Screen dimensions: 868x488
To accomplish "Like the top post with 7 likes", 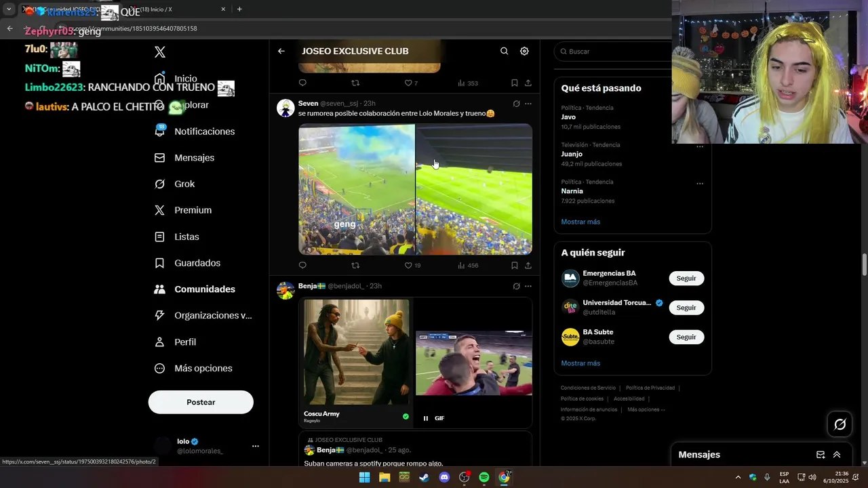I will (x=411, y=83).
